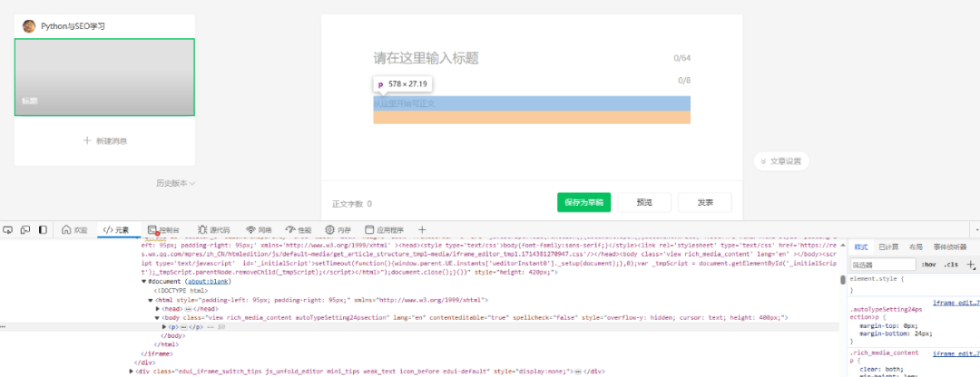Open the 网络 network tab
Screen dimensions: 980x377
259,229
